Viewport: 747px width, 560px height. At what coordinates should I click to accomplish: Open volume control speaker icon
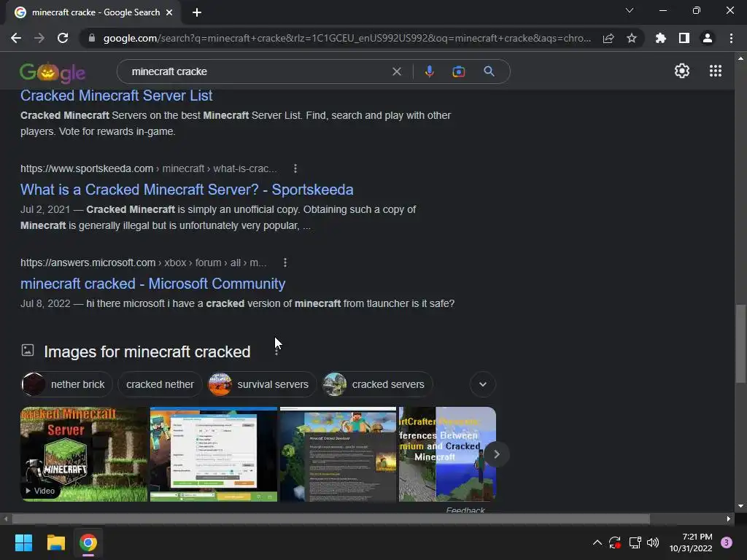(x=653, y=542)
